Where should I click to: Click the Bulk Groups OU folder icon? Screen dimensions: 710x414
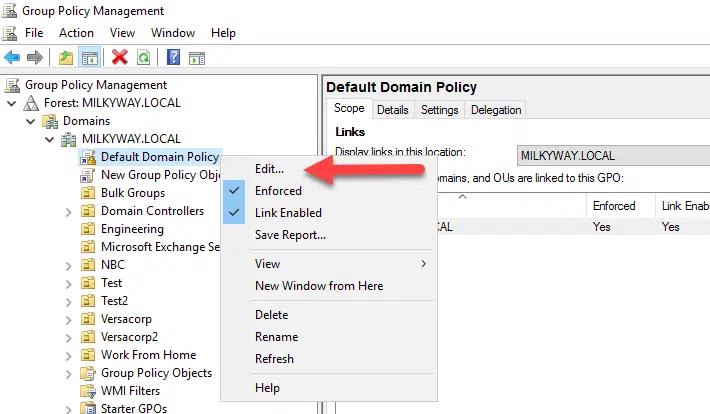(87, 193)
